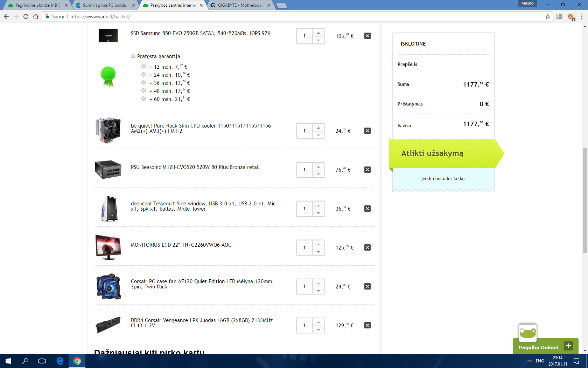
Task: Open the deepcool Tesseract case thumbnail
Action: pos(109,209)
